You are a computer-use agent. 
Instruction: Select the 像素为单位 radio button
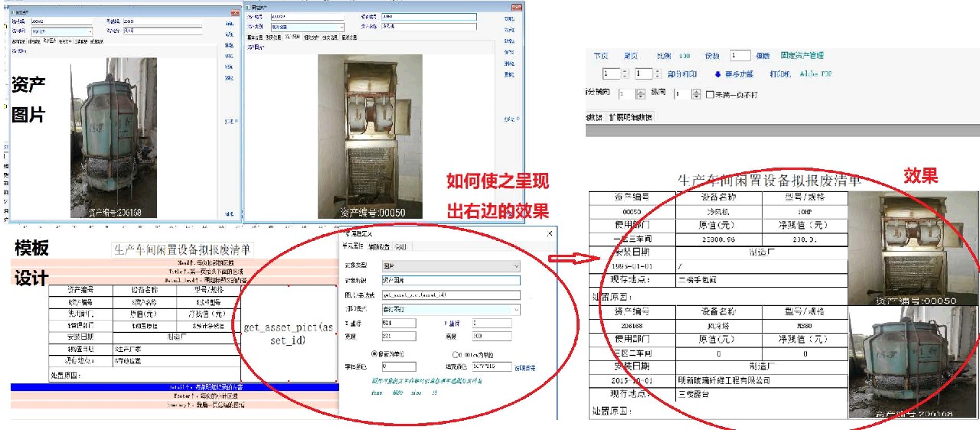(374, 354)
